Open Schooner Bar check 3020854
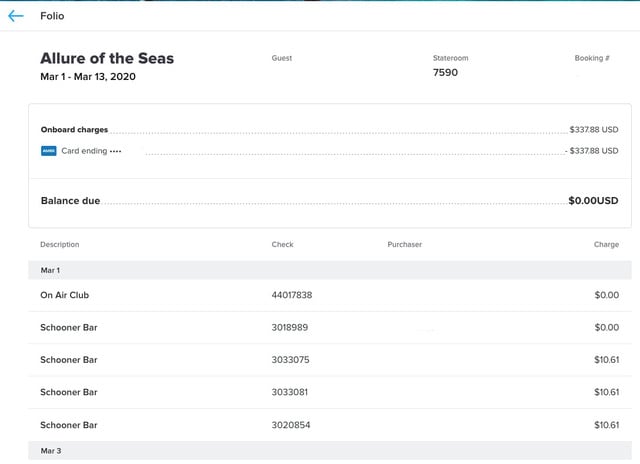The width and height of the screenshot is (640, 464). (330, 425)
